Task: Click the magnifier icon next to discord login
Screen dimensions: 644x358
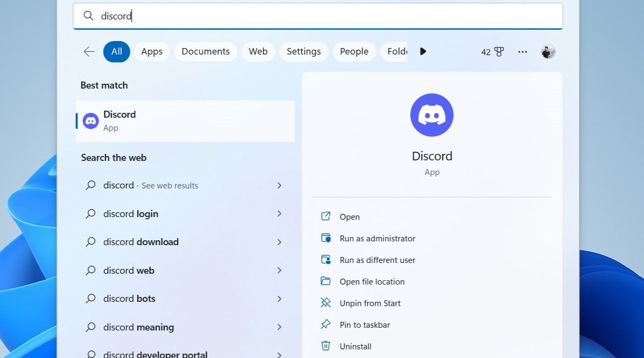Action: tap(90, 214)
